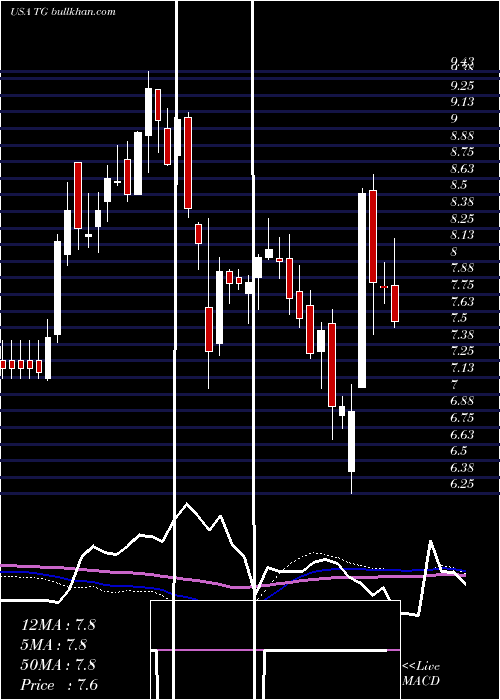Screen dimensions: 500x700
Task: Click the 7.13 price axis label
Action: pyautogui.click(x=462, y=367)
